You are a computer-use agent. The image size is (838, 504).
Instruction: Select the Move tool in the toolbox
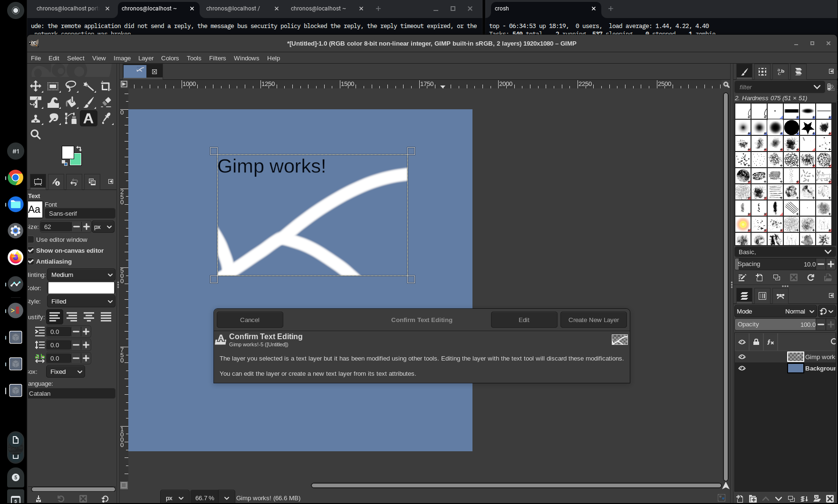[36, 86]
